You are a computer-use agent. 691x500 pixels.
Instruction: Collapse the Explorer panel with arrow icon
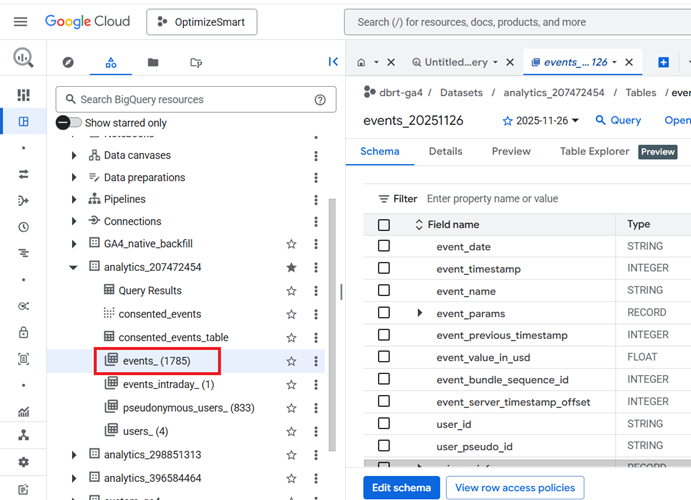coord(333,62)
